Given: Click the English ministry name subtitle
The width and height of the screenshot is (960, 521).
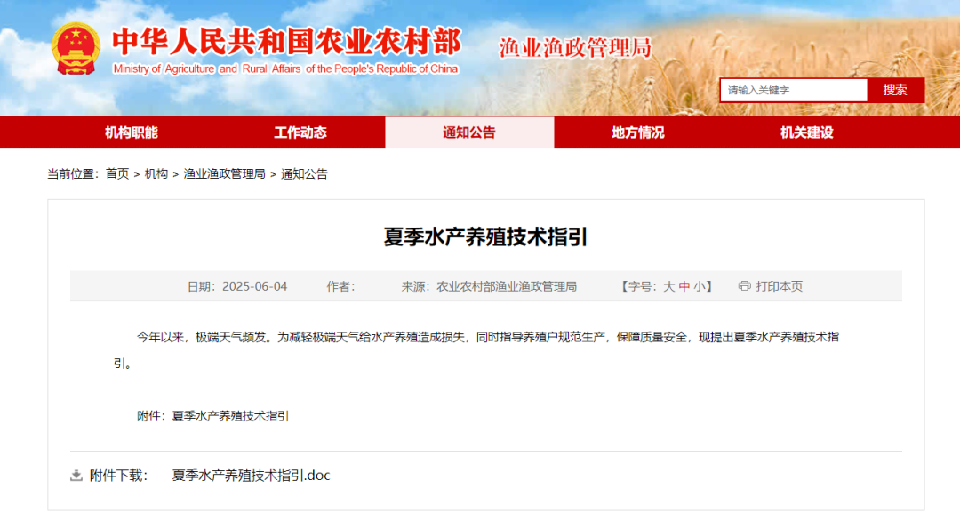Looking at the screenshot, I should pyautogui.click(x=285, y=69).
